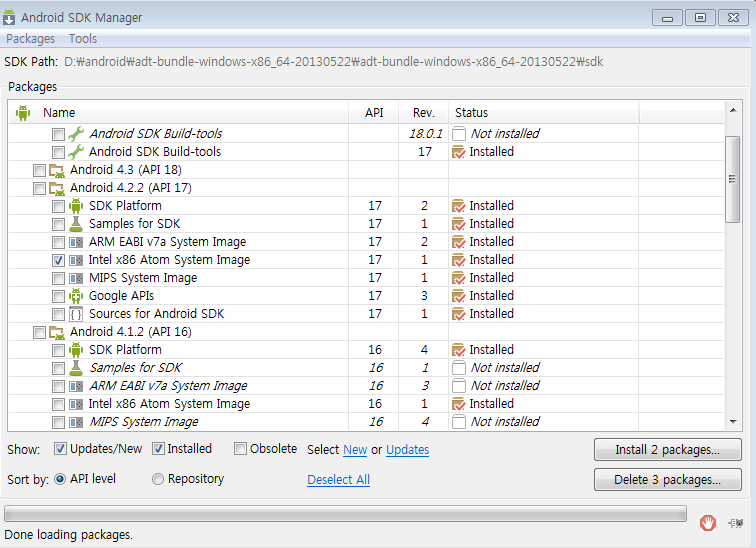This screenshot has width=756, height=548.
Task: Click Google APIs android icon
Action: tap(76, 296)
